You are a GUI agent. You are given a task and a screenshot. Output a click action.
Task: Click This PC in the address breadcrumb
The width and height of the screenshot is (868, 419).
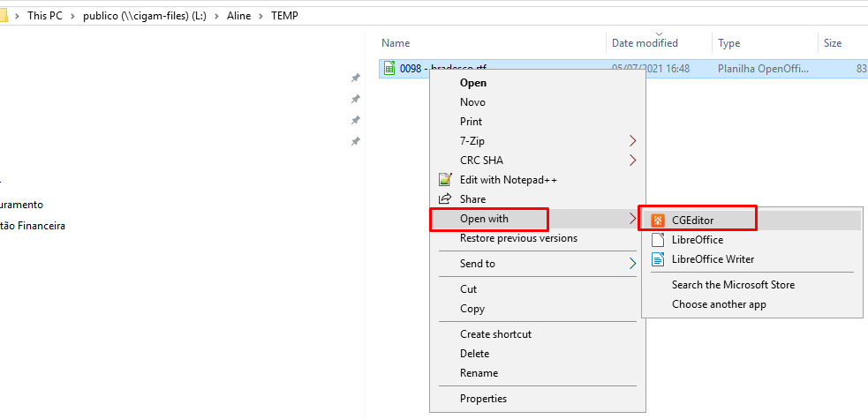tap(46, 16)
